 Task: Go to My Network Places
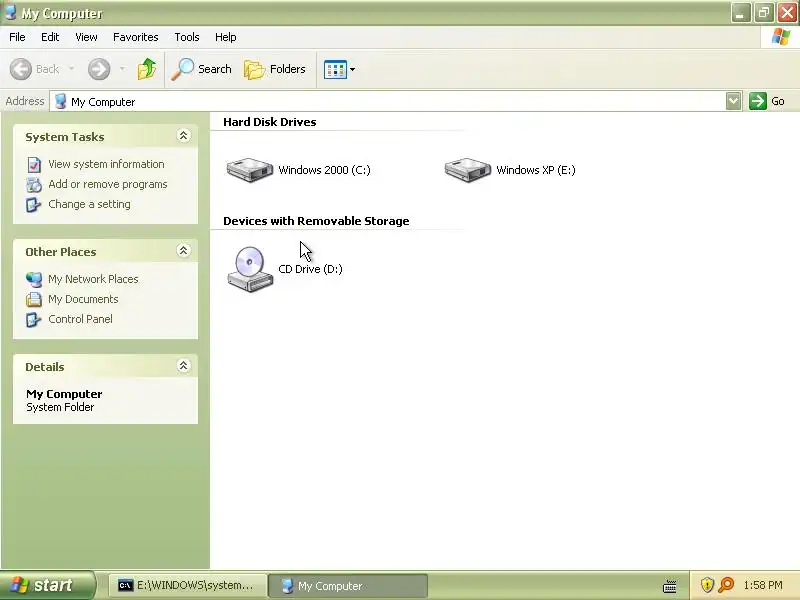pos(93,279)
